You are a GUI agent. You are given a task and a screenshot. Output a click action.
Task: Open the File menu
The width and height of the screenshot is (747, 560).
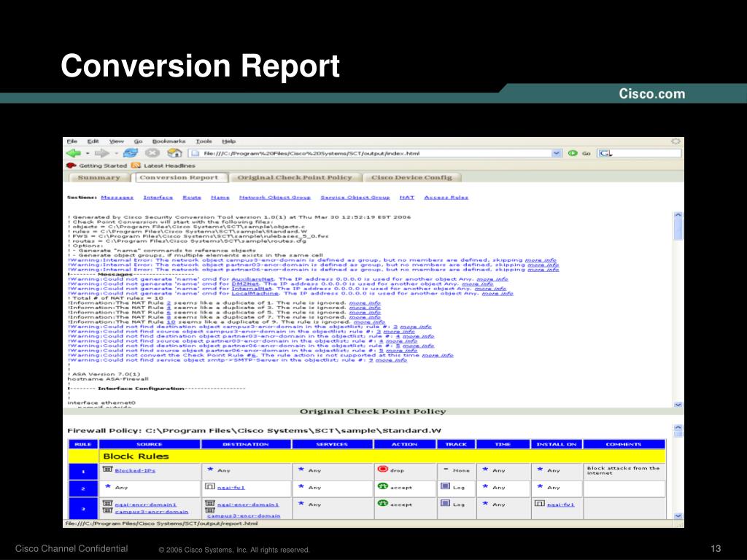click(x=72, y=141)
